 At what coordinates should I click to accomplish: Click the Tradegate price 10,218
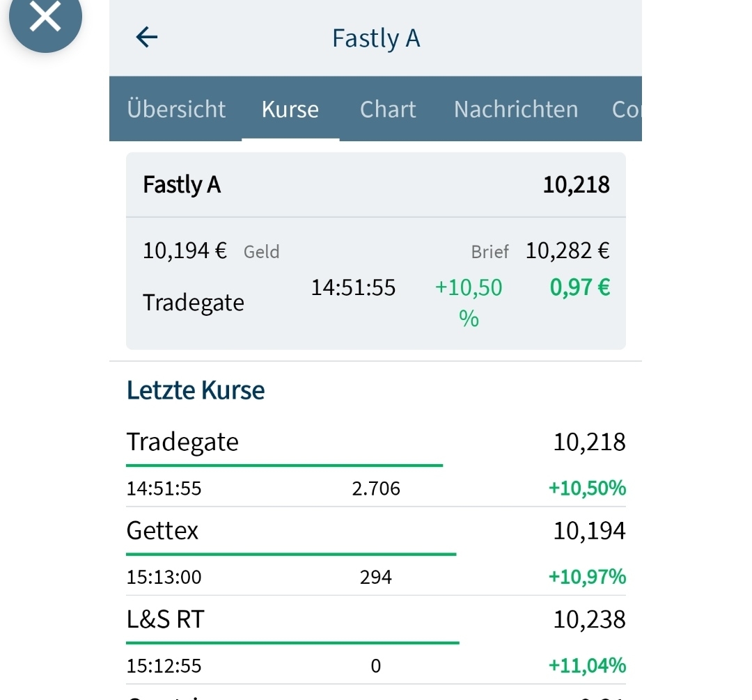(x=588, y=441)
